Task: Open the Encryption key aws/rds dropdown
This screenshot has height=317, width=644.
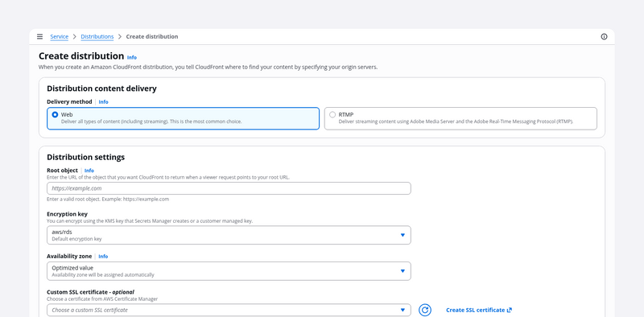Action: click(229, 235)
